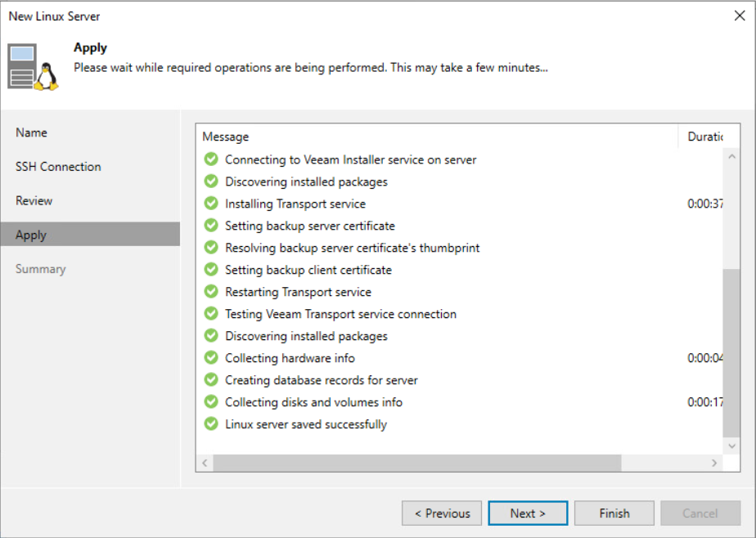Select the Apply step in the sidebar
Image resolution: width=756 pixels, height=538 pixels.
pos(31,235)
